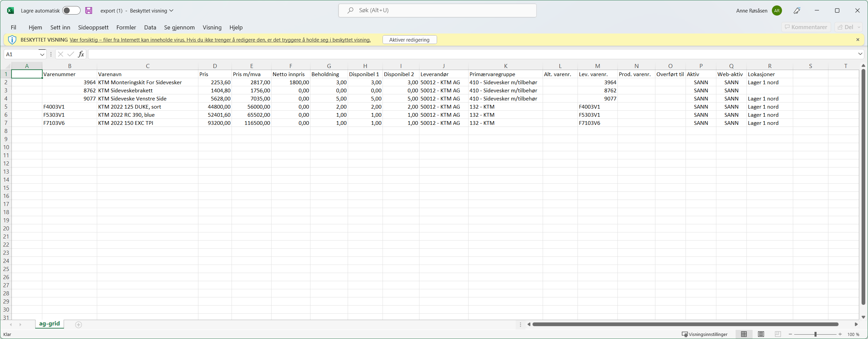
Task: Click the Primærvaregruppe header cell
Action: tap(505, 74)
